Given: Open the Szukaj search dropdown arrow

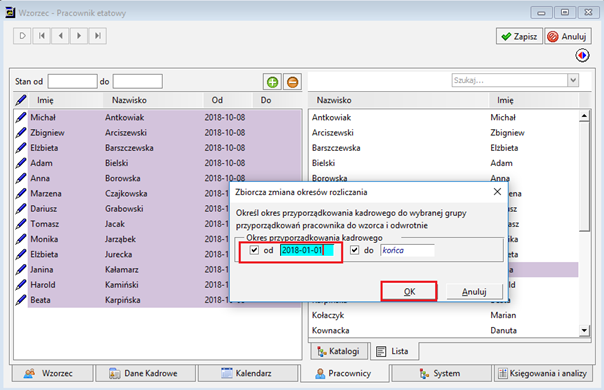Looking at the screenshot, I should (573, 80).
